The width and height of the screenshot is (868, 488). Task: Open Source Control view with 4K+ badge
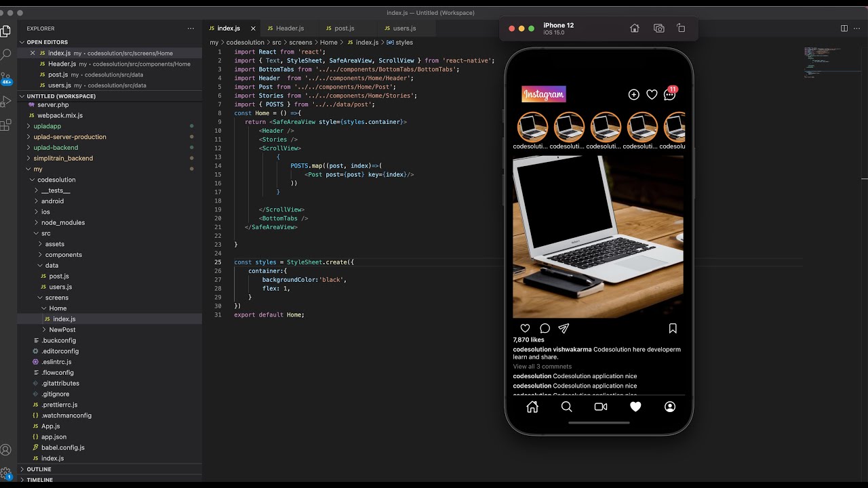pyautogui.click(x=6, y=77)
